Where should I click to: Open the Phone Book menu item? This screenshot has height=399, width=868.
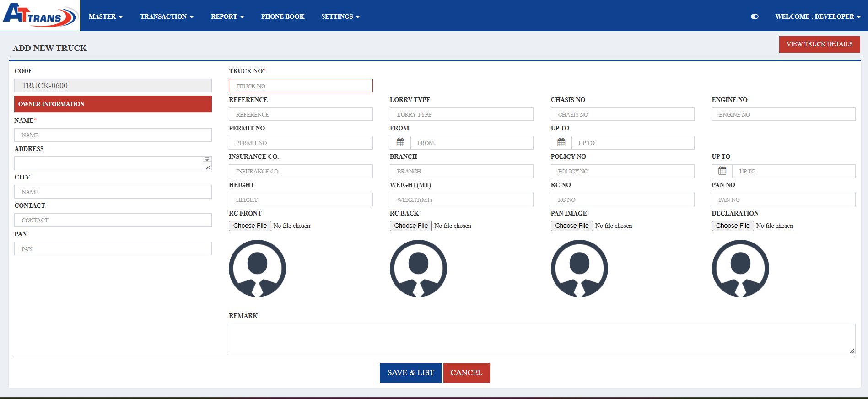pyautogui.click(x=282, y=16)
